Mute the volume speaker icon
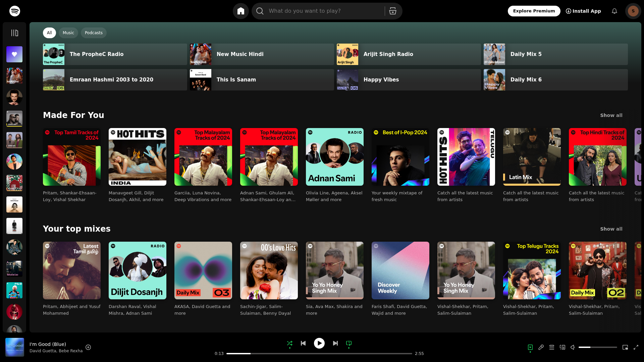This screenshot has width=644, height=362. coord(573,347)
